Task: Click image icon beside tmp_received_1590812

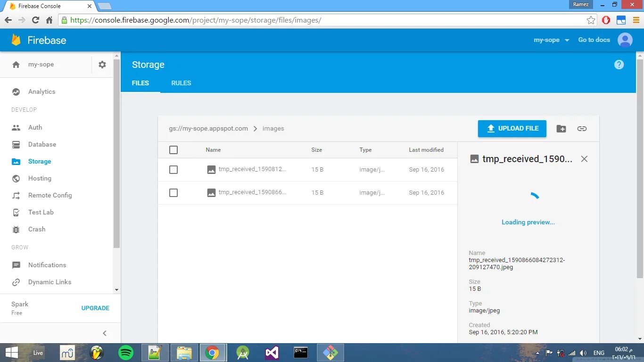Action: (212, 170)
